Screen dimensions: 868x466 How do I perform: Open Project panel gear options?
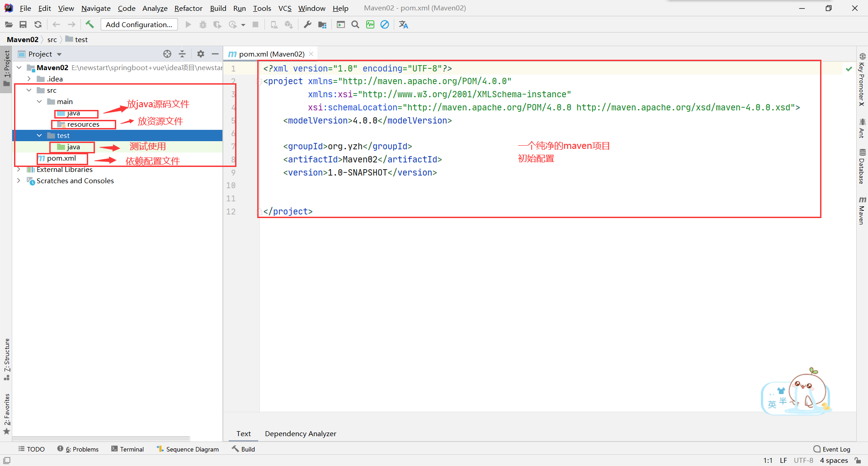pos(201,54)
